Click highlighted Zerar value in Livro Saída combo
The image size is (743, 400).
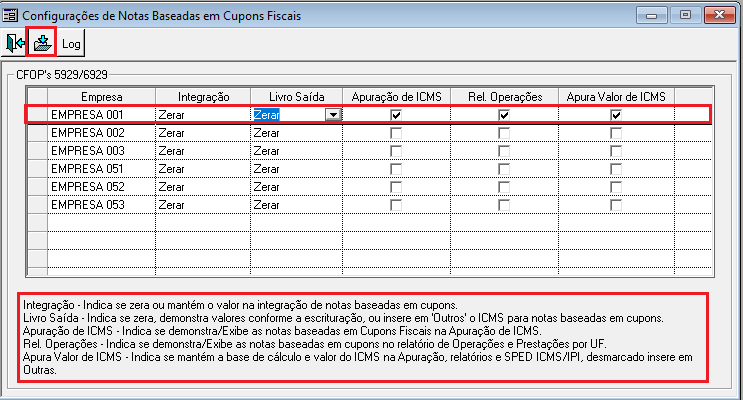(266, 115)
